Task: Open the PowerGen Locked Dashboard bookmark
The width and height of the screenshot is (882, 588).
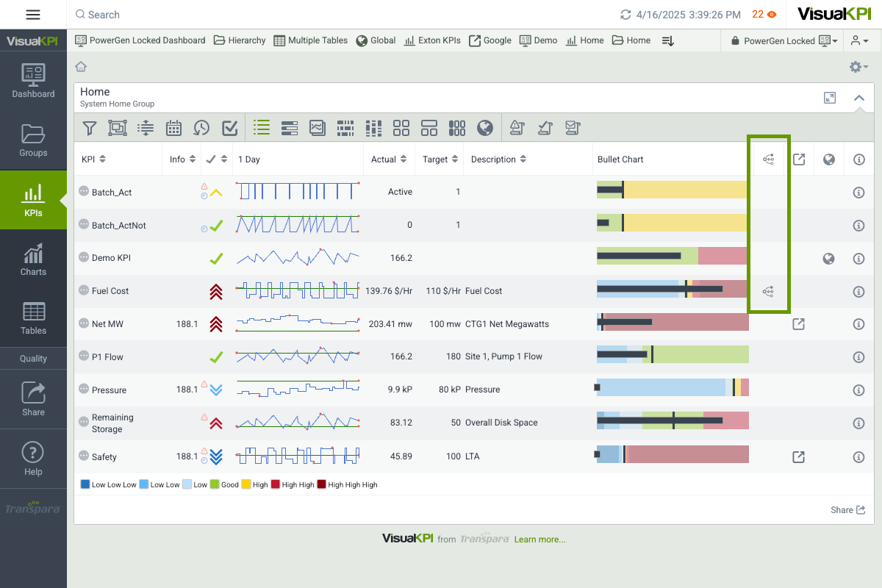Action: 140,40
